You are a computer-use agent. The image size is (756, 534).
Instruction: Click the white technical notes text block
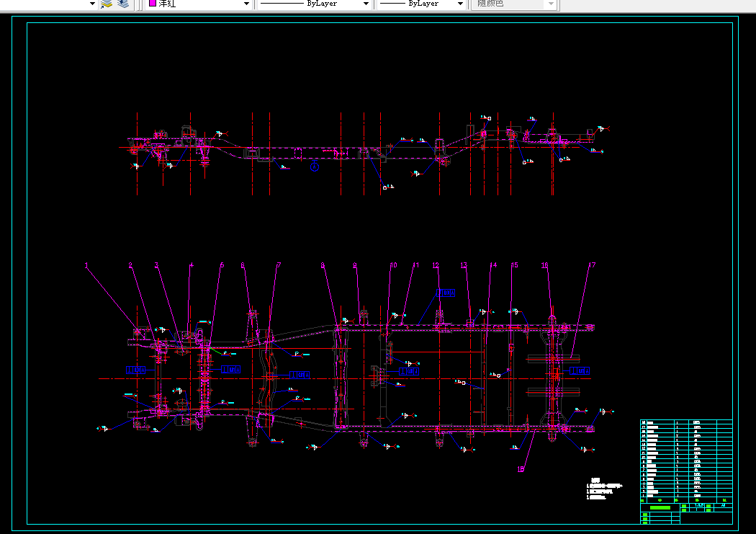click(x=605, y=489)
